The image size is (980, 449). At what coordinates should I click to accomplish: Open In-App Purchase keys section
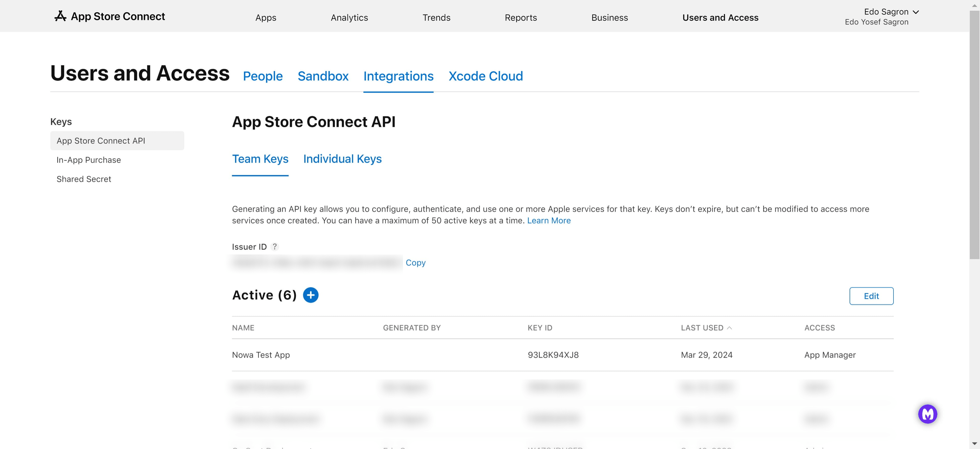(88, 160)
